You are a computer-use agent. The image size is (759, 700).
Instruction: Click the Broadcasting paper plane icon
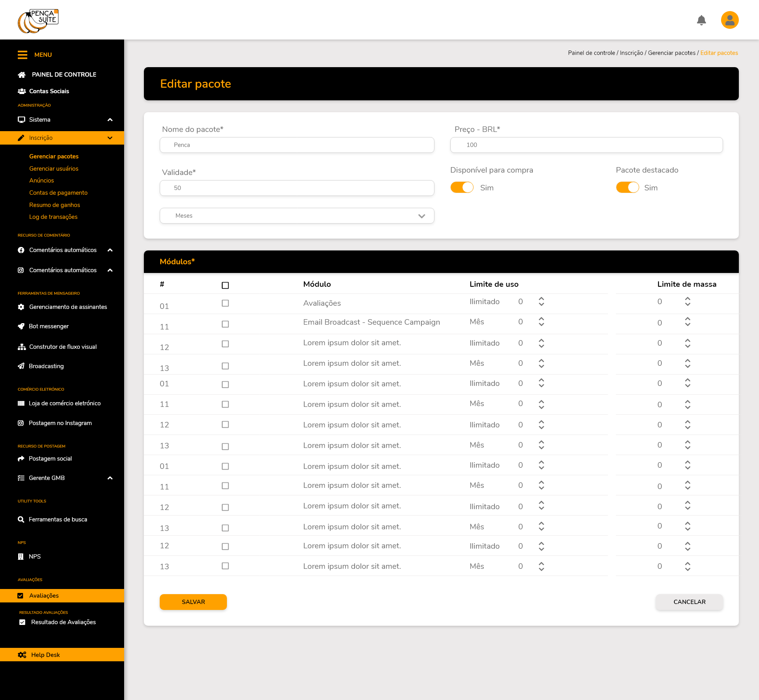pos(21,366)
